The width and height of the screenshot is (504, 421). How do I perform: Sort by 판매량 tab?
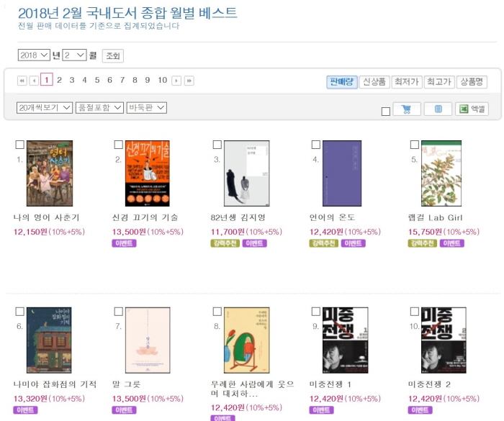tap(342, 82)
